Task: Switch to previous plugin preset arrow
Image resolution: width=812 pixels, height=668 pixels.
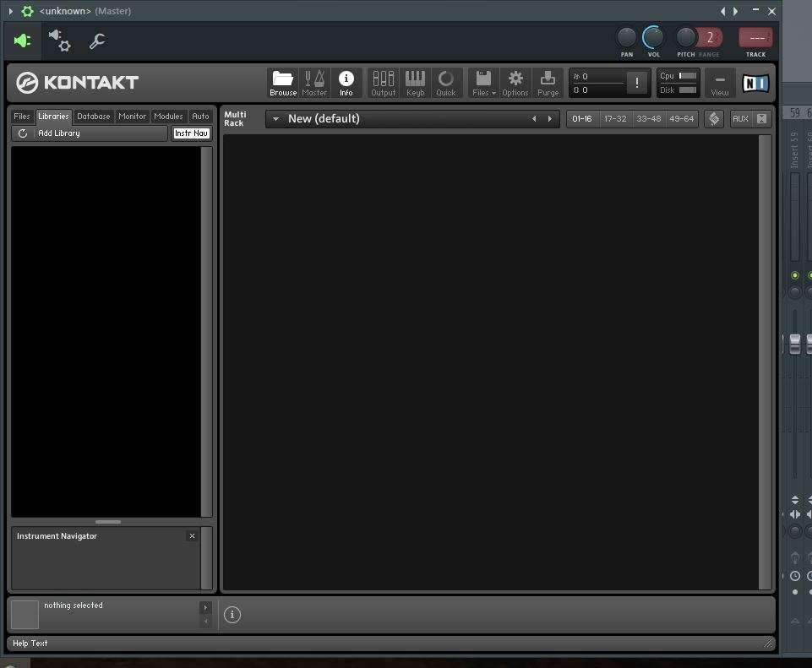Action: pos(723,11)
